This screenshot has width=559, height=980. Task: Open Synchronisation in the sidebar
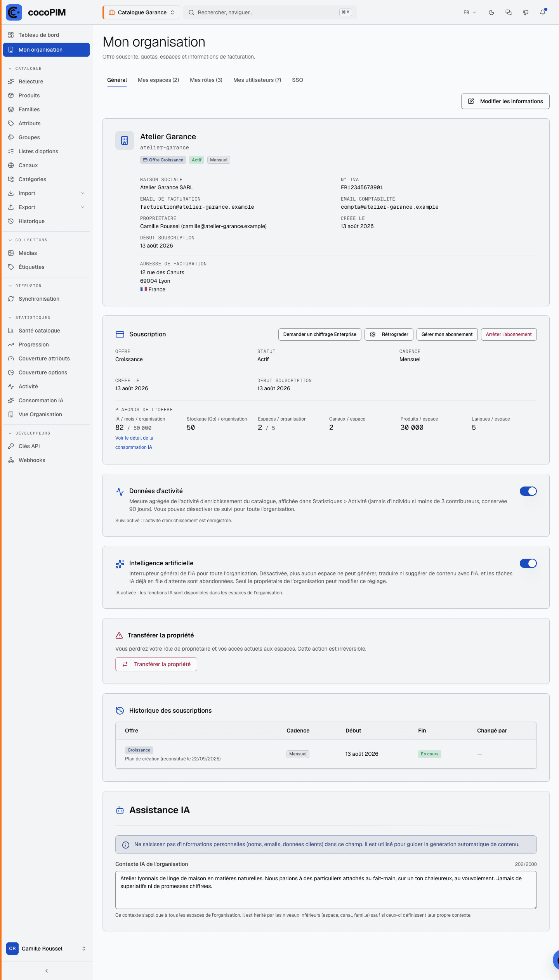(x=46, y=299)
